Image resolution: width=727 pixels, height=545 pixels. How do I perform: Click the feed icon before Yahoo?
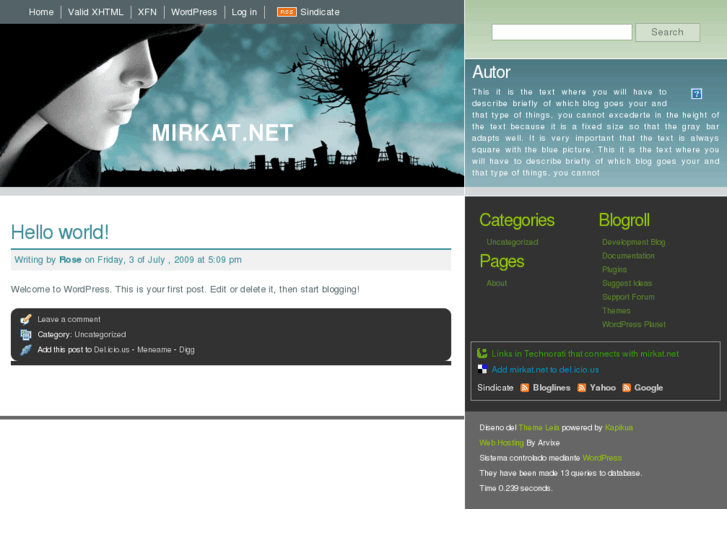(581, 388)
